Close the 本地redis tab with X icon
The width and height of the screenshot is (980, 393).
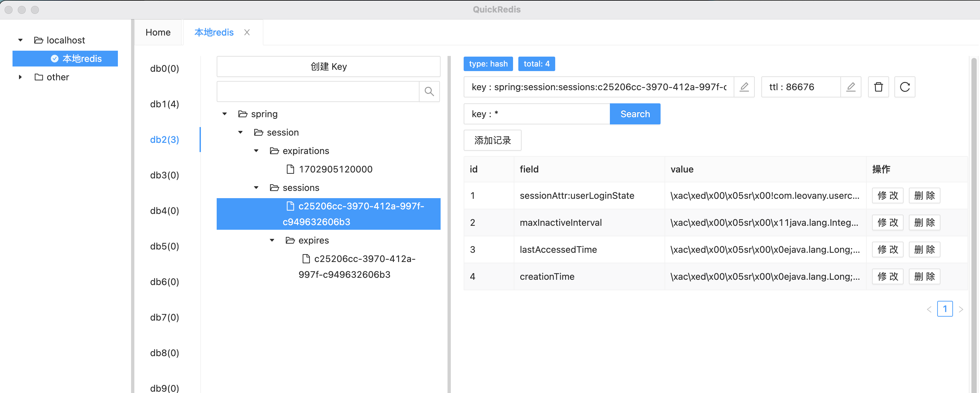click(247, 32)
